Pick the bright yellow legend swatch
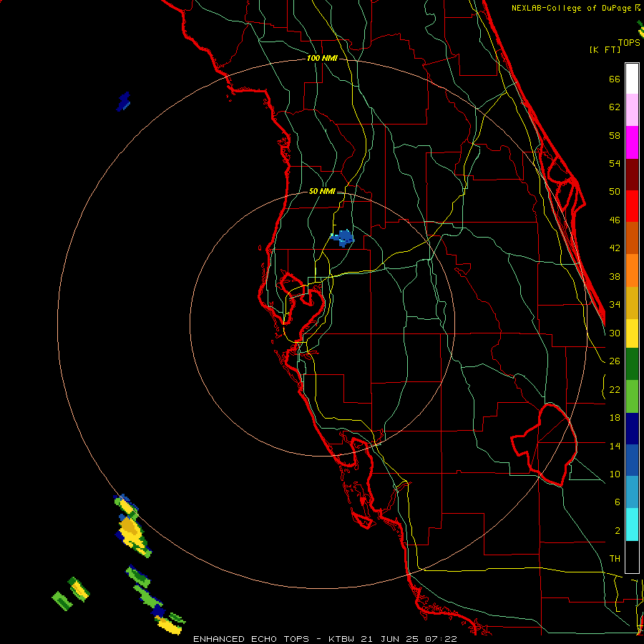This screenshot has height=644, width=644. (632, 333)
